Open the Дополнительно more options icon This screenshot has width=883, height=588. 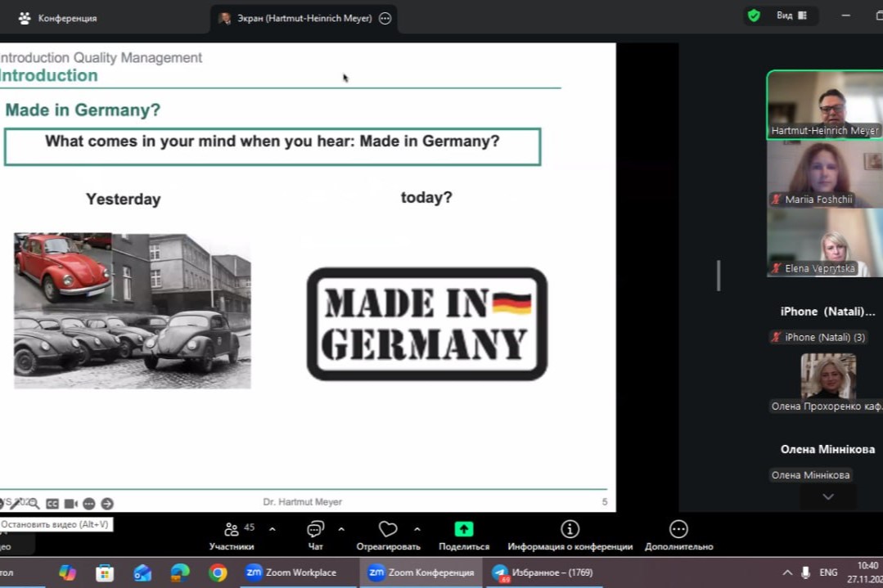[x=678, y=529]
